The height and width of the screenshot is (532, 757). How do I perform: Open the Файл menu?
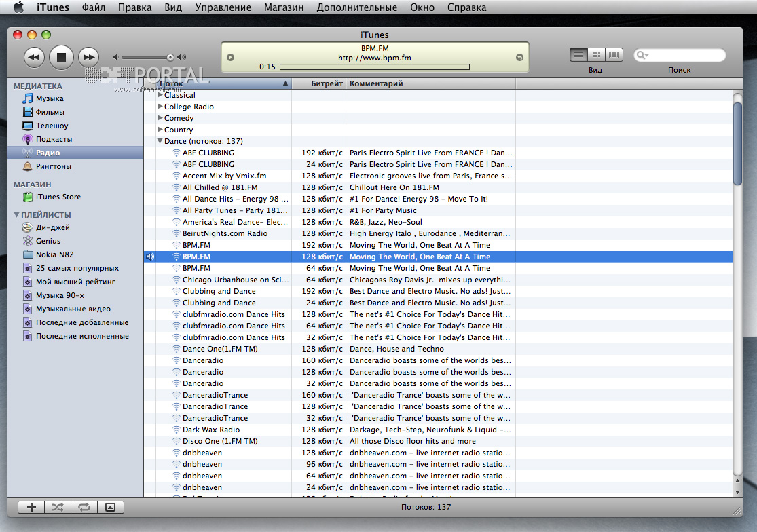pos(94,7)
